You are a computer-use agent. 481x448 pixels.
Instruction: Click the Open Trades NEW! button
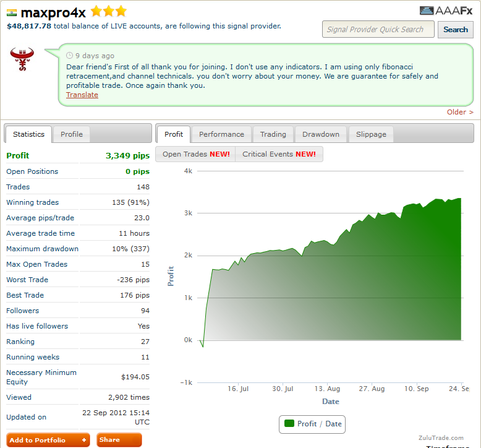(x=196, y=154)
